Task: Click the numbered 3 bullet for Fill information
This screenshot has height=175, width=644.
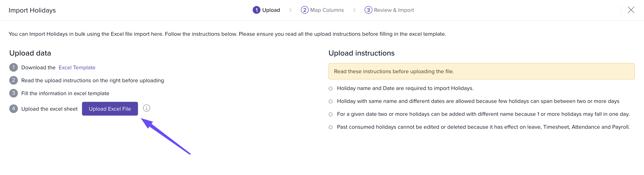Action: click(14, 93)
